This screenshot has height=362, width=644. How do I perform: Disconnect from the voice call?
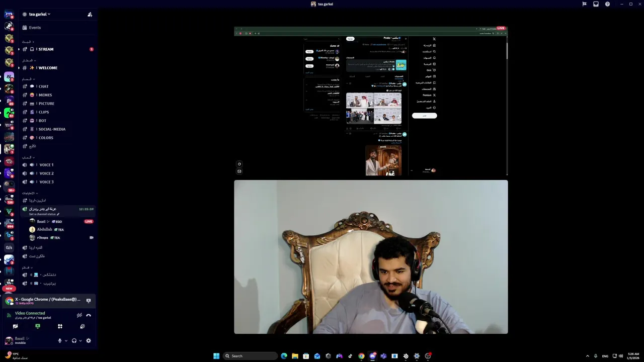click(x=89, y=315)
